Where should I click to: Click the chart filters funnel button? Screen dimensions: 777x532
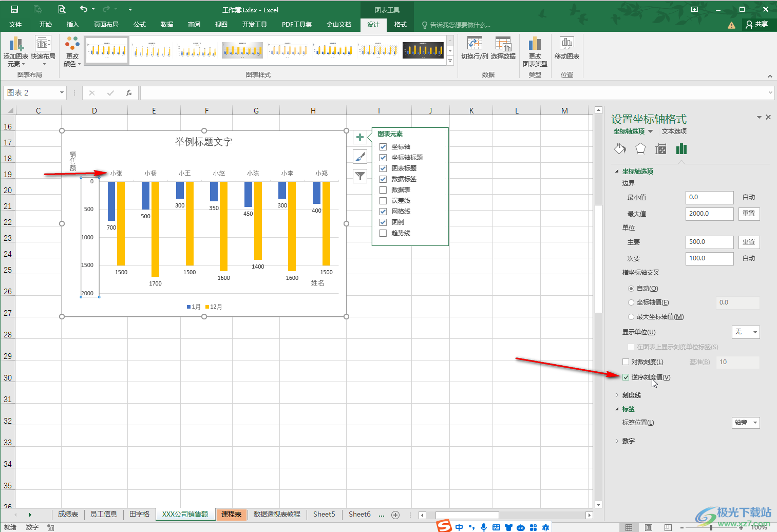(360, 176)
